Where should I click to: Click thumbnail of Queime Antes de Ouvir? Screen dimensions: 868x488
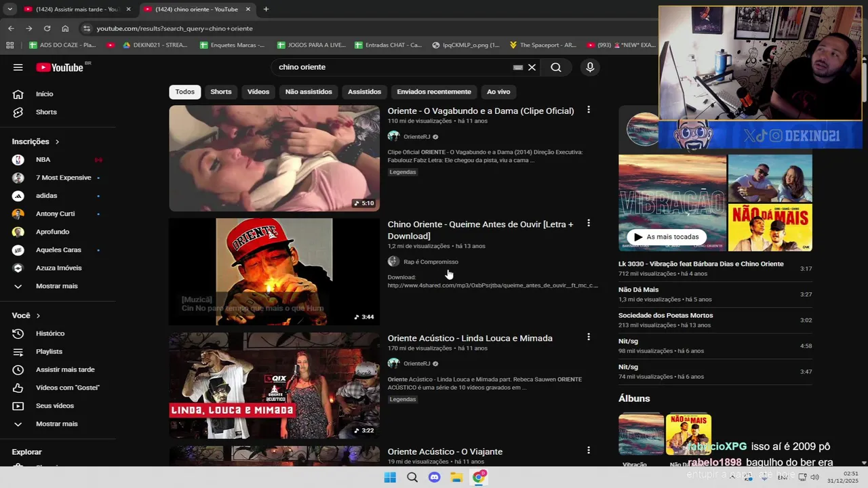(274, 272)
